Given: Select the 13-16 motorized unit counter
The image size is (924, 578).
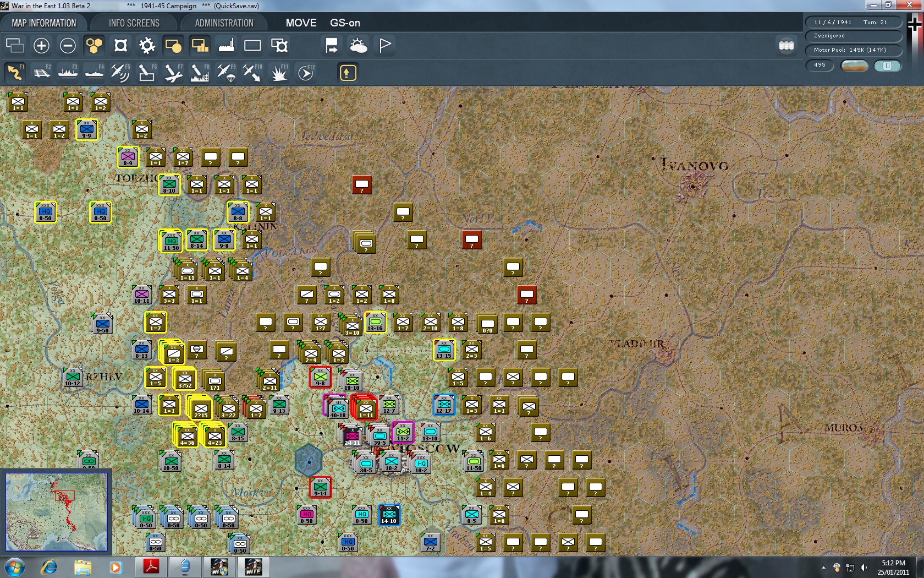Looking at the screenshot, I should tap(376, 322).
